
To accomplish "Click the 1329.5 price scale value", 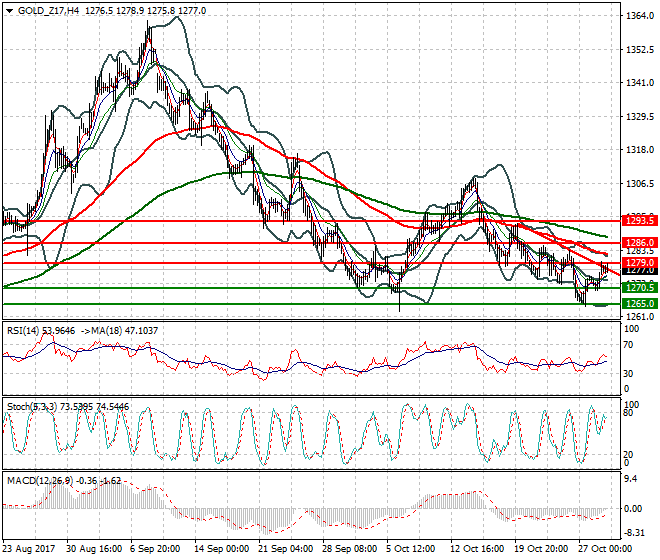I will (x=640, y=117).
